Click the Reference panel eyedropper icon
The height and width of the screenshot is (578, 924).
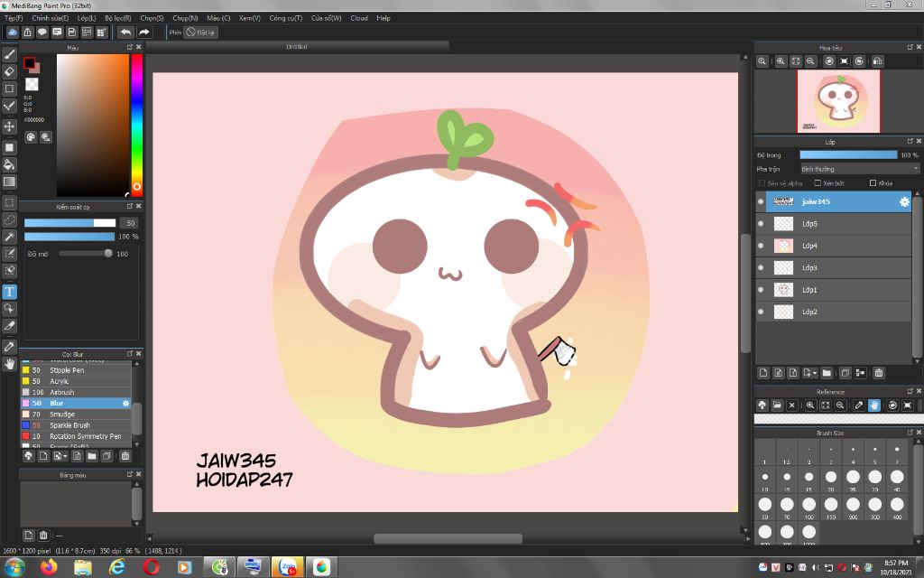859,406
